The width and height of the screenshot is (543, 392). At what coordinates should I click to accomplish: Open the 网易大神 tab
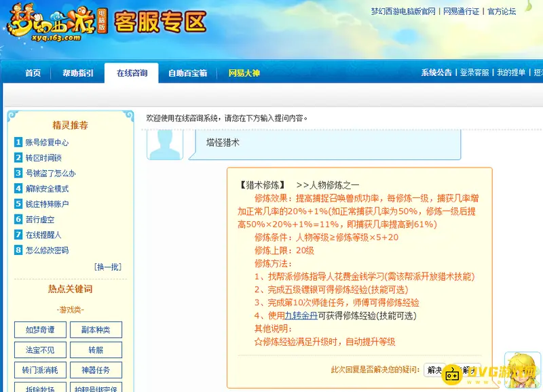coord(244,73)
